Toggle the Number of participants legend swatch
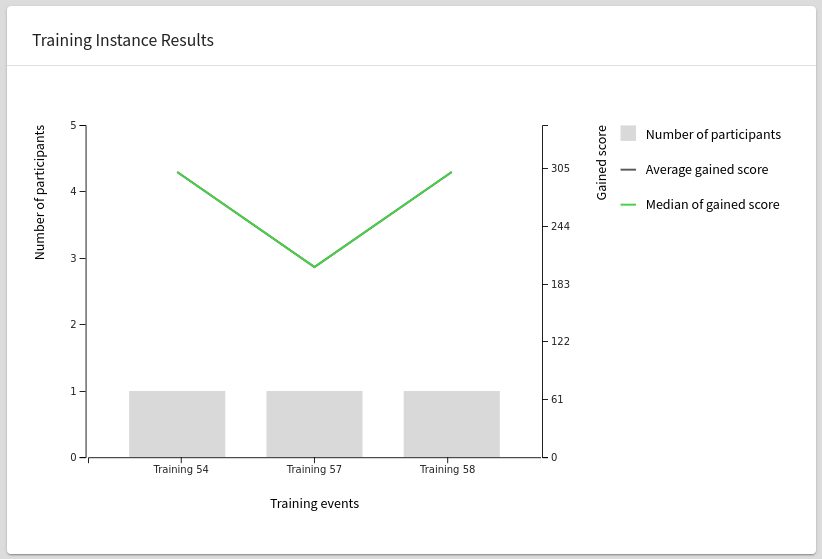The width and height of the screenshot is (822, 559). click(x=628, y=133)
